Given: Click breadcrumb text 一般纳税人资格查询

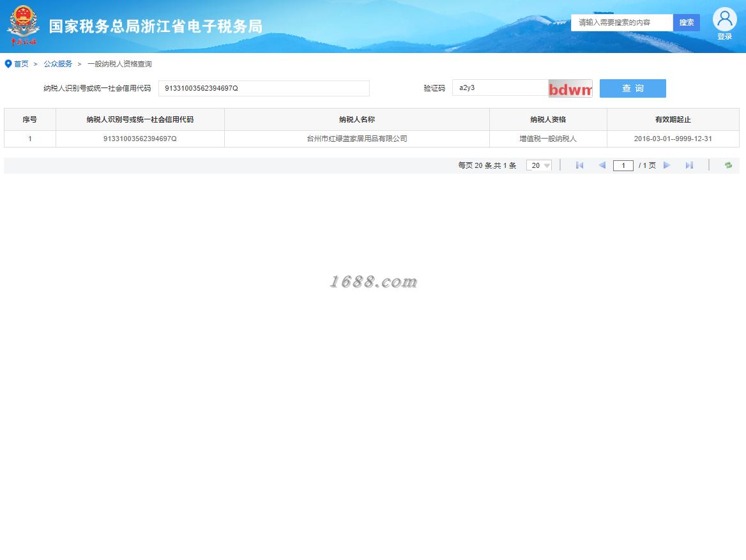Looking at the screenshot, I should coord(119,64).
